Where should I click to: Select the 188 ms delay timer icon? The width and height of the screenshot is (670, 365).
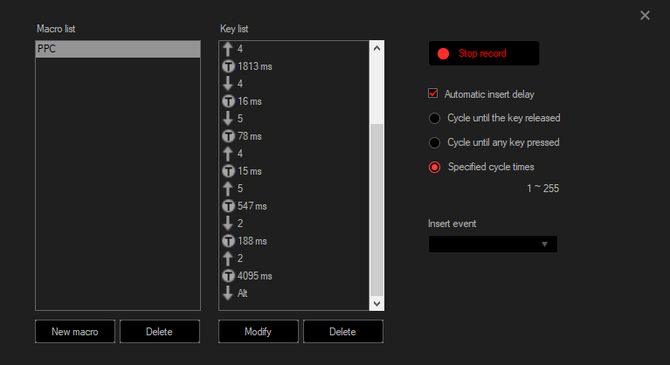228,241
